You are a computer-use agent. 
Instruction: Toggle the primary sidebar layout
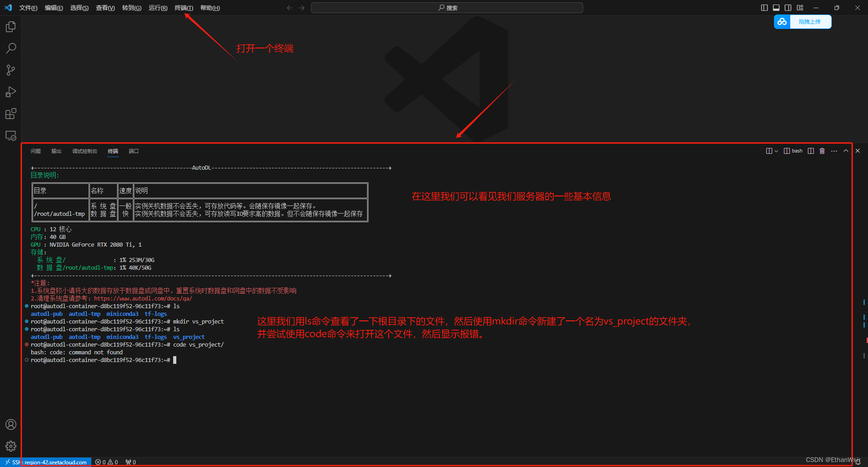(x=764, y=8)
